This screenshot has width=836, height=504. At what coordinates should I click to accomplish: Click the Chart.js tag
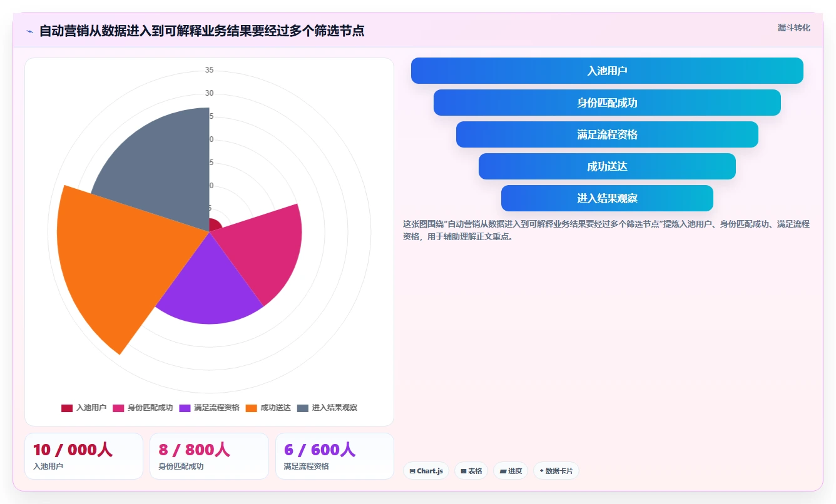[x=426, y=471]
